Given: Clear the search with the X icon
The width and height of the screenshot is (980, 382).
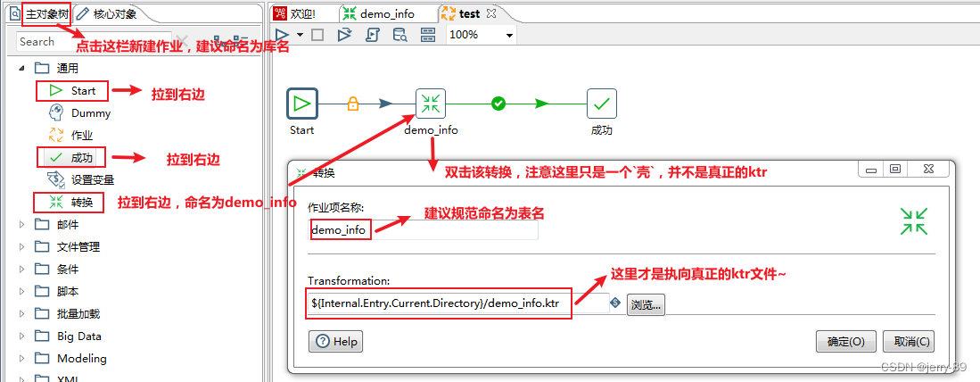Looking at the screenshot, I should point(183,41).
